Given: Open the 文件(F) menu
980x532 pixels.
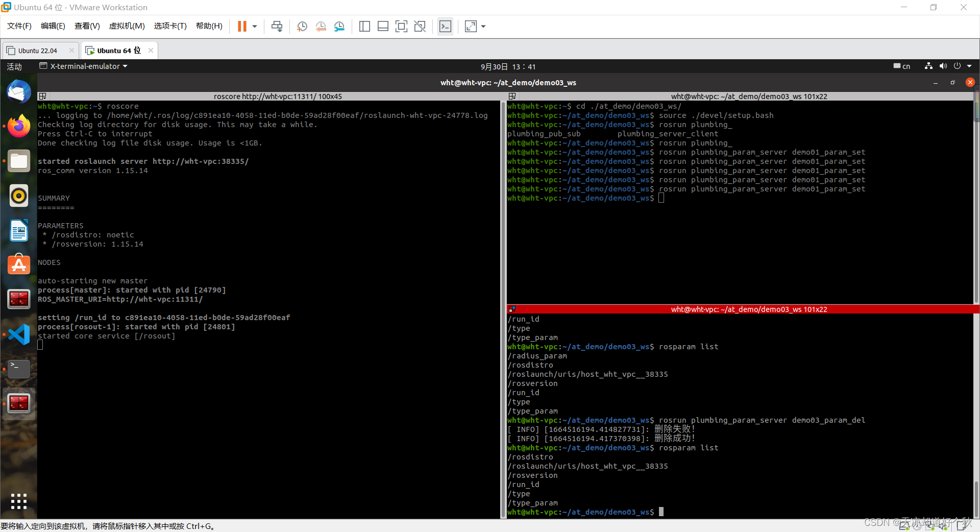Looking at the screenshot, I should coord(19,26).
